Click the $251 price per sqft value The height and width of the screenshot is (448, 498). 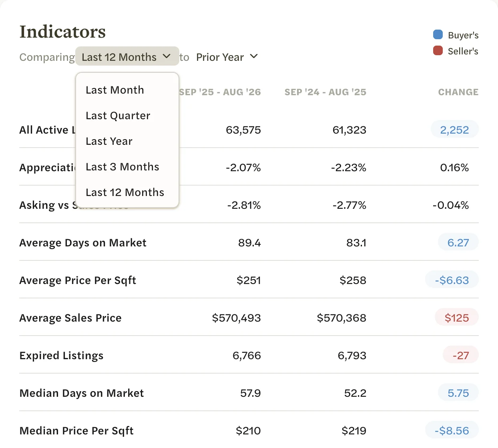pos(249,280)
